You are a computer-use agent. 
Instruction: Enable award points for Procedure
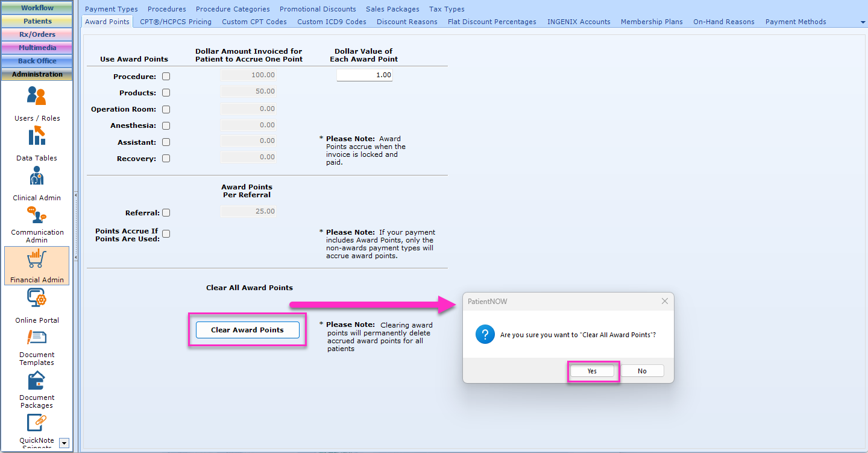pyautogui.click(x=166, y=76)
